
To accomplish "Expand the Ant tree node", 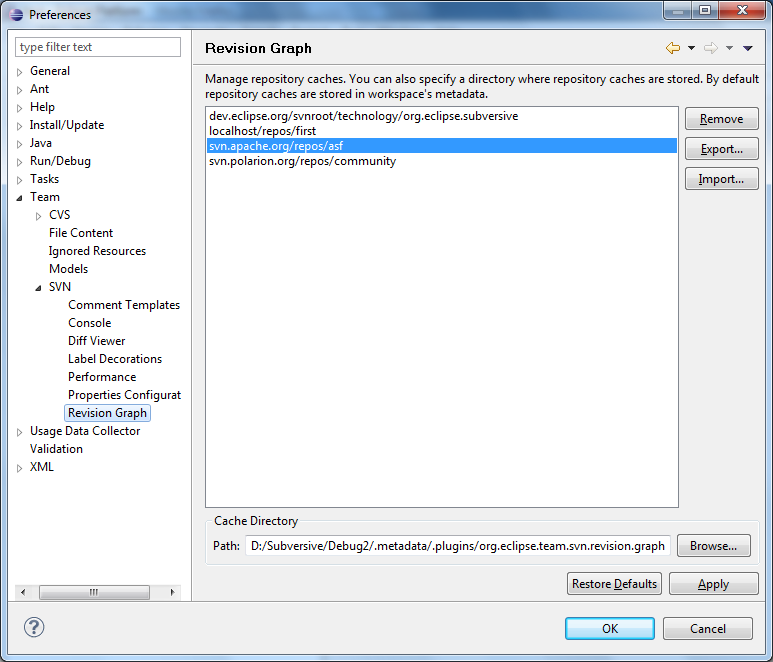I will pos(20,90).
